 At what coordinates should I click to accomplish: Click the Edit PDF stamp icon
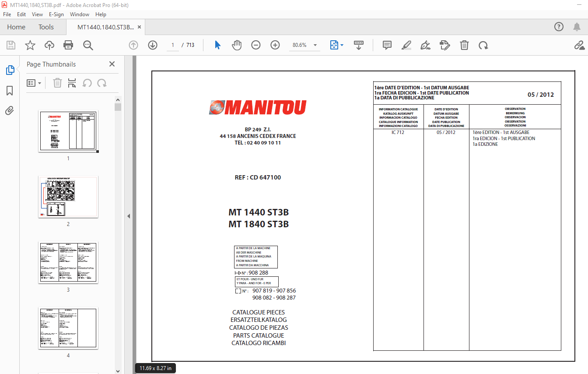pyautogui.click(x=445, y=45)
